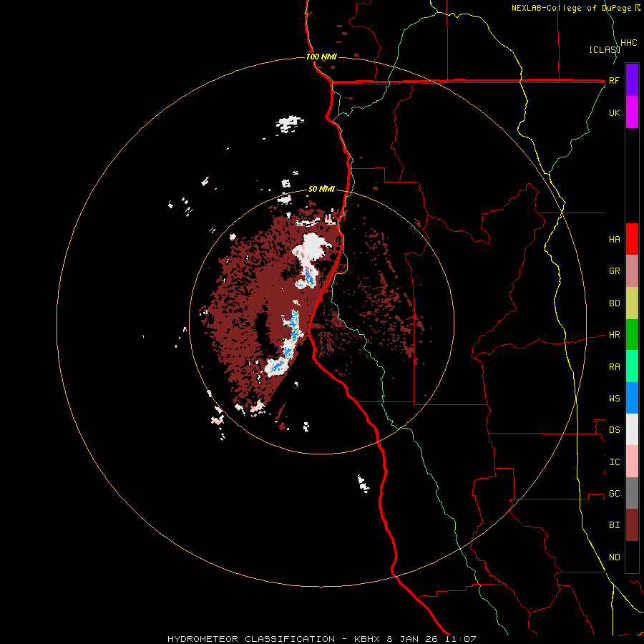Select the yellow BD legend swatch

[x=632, y=303]
